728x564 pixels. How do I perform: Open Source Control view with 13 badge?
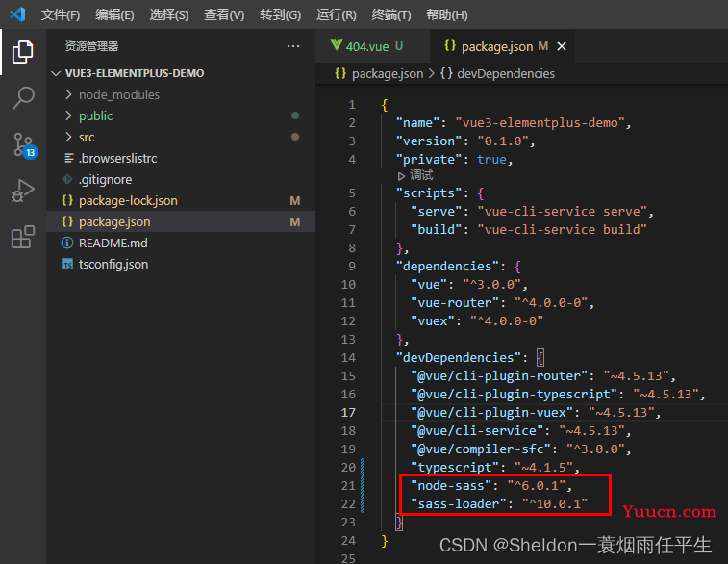[24, 145]
